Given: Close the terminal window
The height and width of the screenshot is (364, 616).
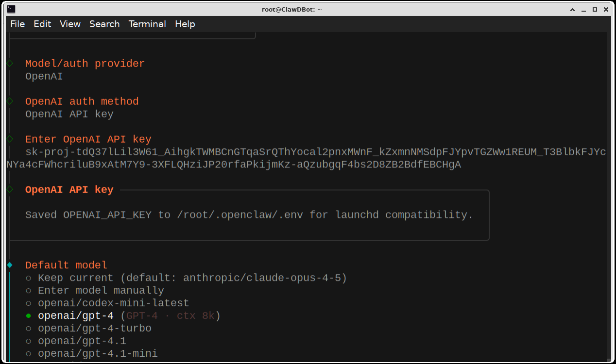Looking at the screenshot, I should point(606,9).
